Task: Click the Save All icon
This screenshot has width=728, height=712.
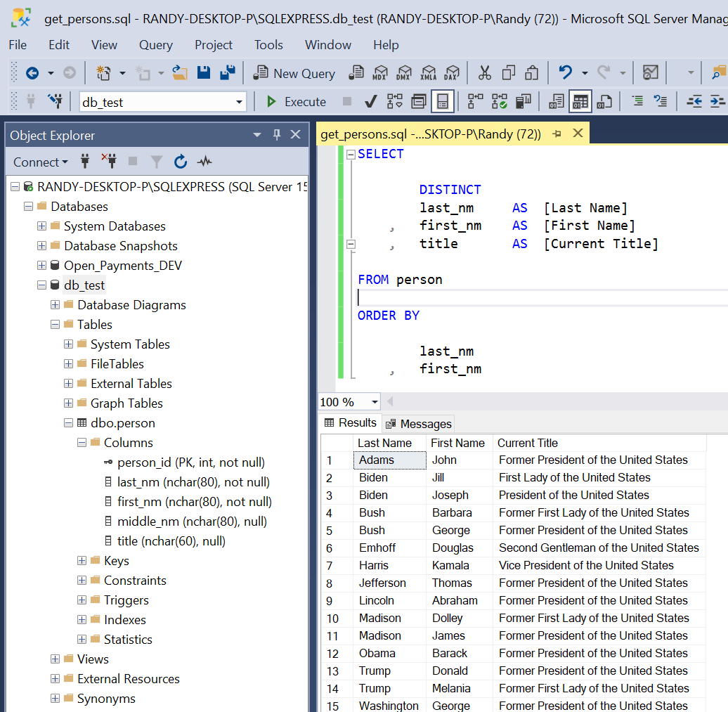Action: (227, 72)
